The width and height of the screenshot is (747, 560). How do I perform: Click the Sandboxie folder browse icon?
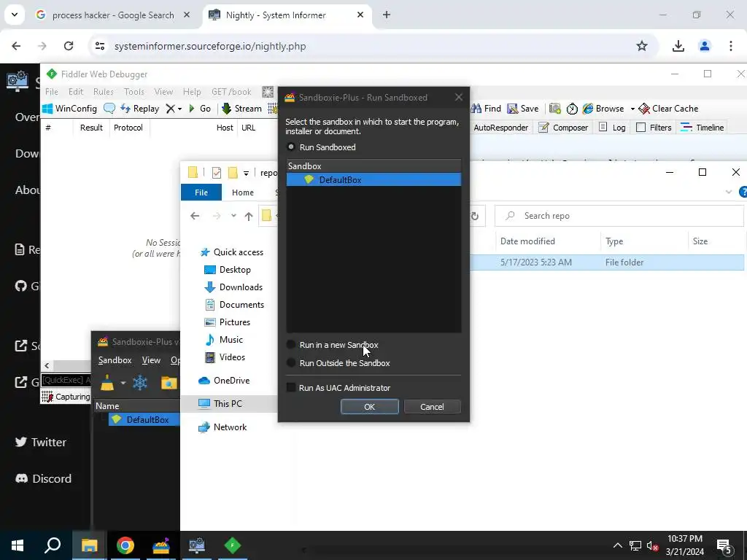click(x=169, y=383)
